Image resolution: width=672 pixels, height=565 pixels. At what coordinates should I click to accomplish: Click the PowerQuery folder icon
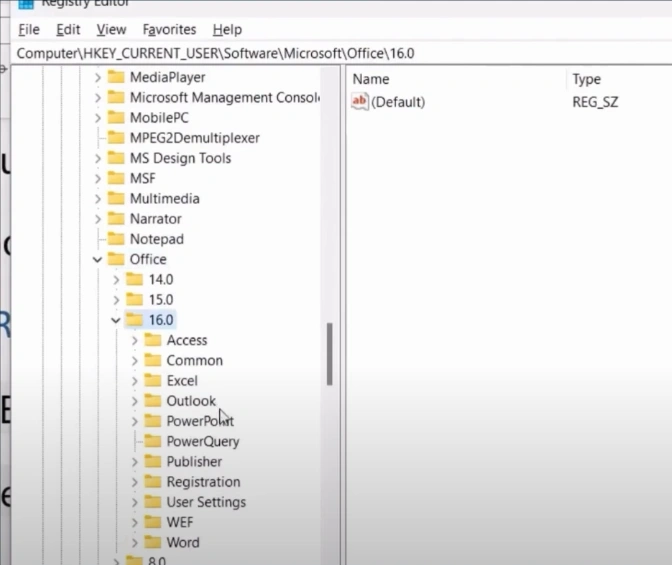coord(153,441)
